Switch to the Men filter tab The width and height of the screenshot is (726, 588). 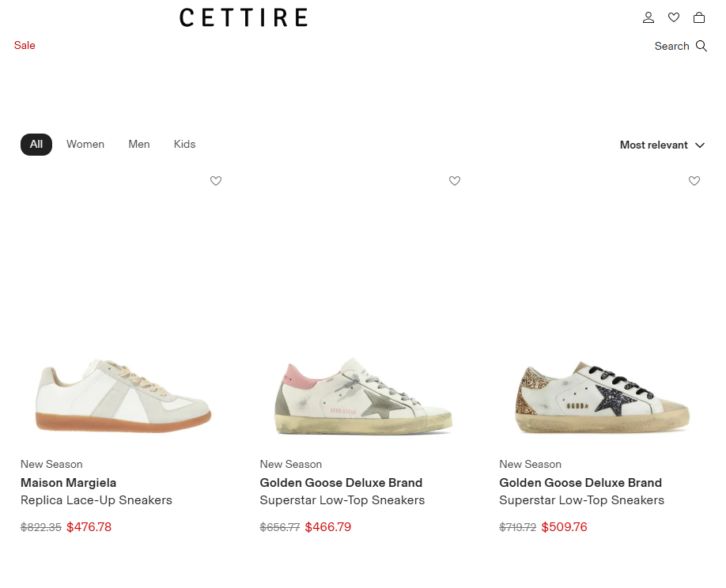[139, 145]
